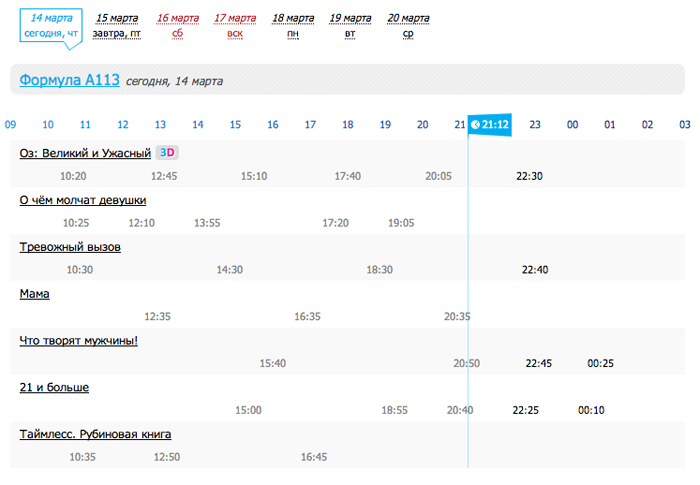Screen dimensions: 700x485
Task: Open the Мама movie page
Action: pos(34,294)
